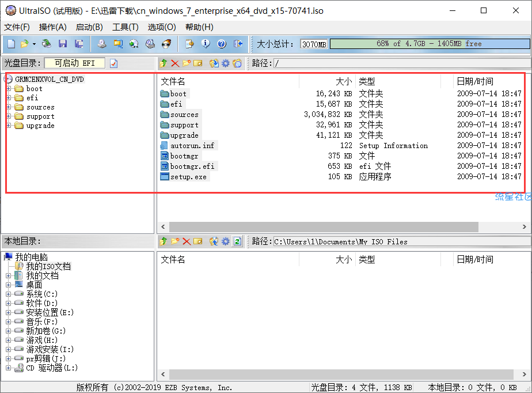
Task: Click the Rename icon in the disc toolbar
Action: coord(198,63)
